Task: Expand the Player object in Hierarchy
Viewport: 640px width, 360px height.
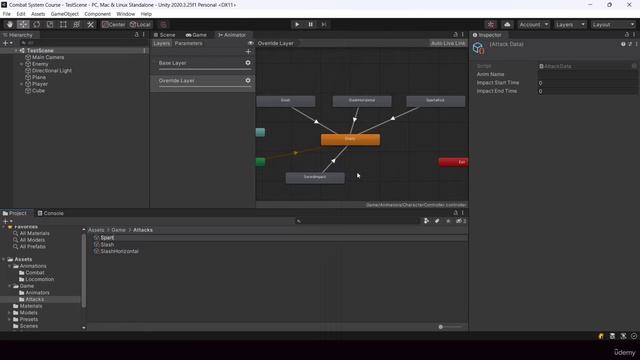Action: 22,84
